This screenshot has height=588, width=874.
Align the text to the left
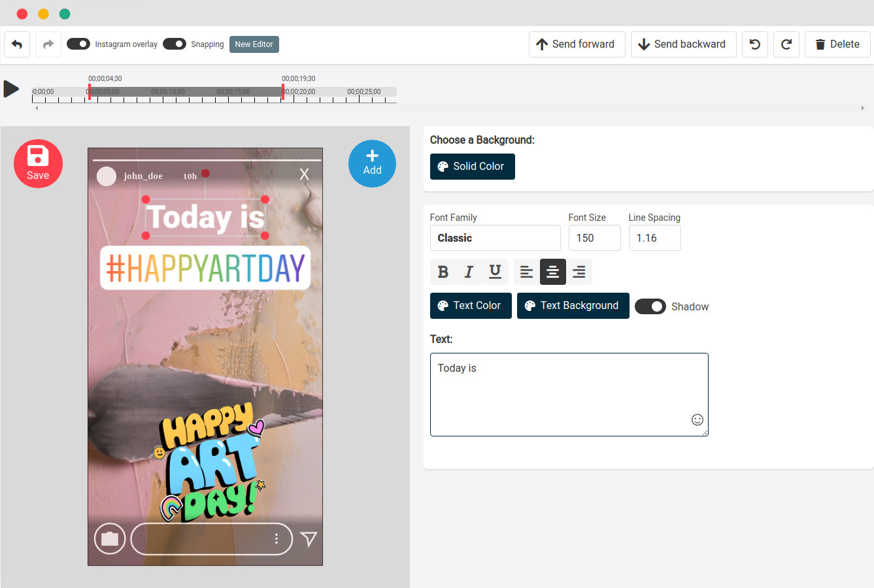527,271
